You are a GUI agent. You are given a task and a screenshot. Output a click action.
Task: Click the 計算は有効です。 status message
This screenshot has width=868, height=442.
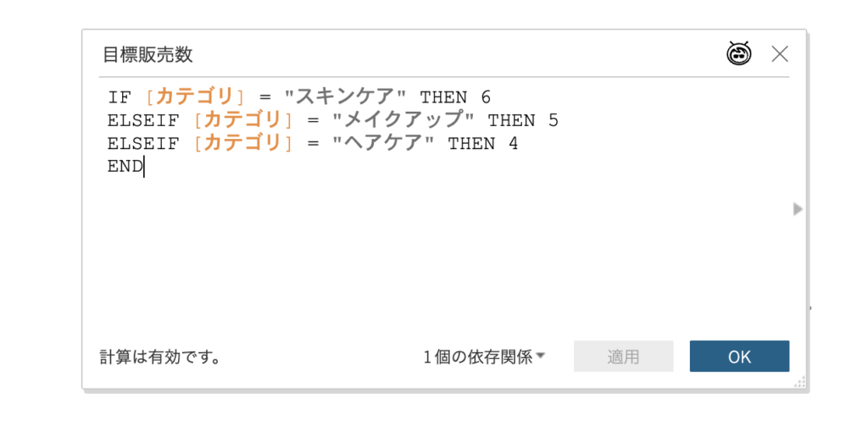160,356
